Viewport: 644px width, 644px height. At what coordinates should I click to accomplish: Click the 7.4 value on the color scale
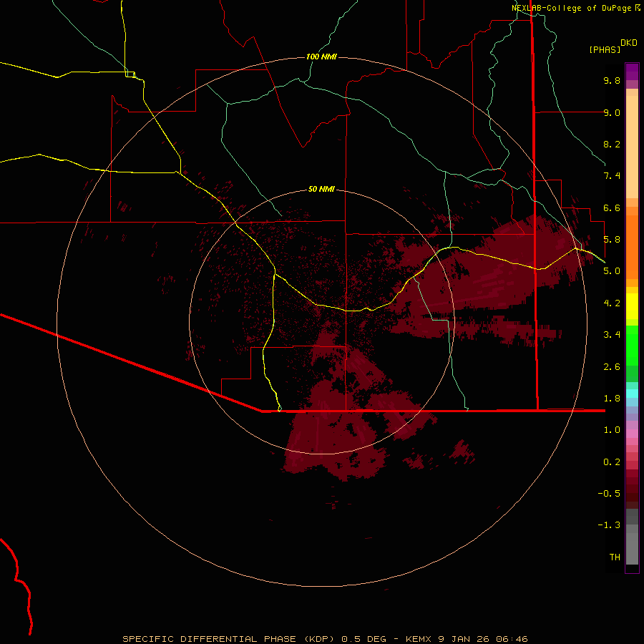612,176
